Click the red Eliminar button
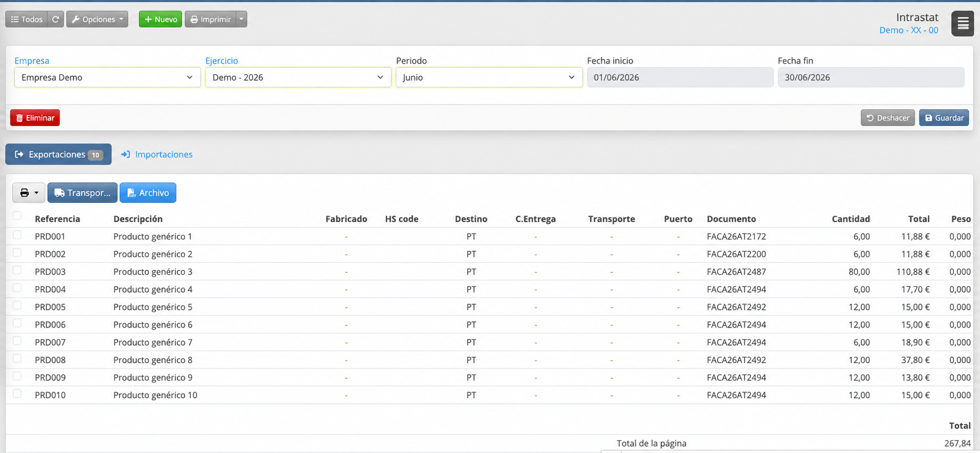The height and width of the screenshot is (453, 980). tap(35, 118)
